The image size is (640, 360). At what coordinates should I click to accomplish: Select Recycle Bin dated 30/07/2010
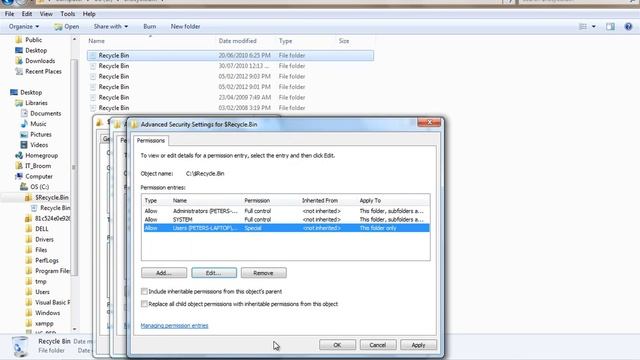(x=230, y=66)
